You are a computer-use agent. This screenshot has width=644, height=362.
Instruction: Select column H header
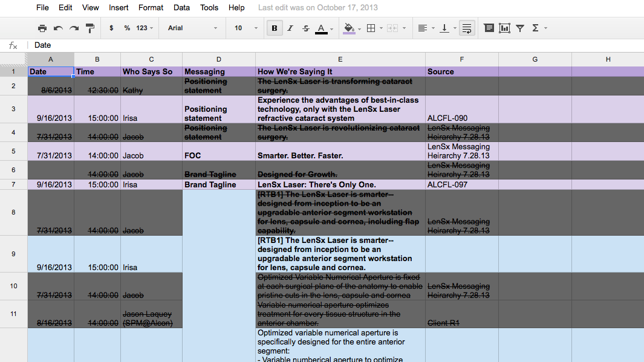608,59
